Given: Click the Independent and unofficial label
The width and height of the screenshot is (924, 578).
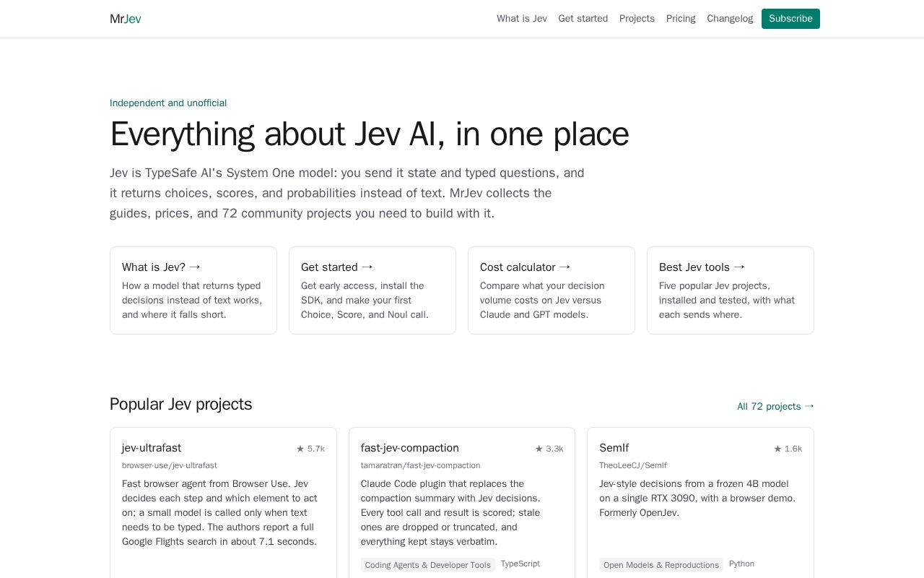Looking at the screenshot, I should click(x=168, y=103).
